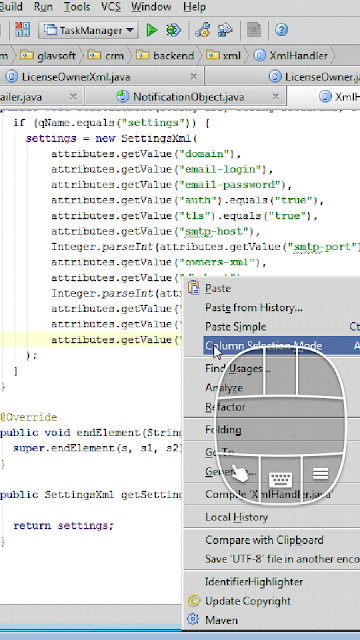Viewport: 360px width, 640px height.
Task: Click the green Run button in toolbar
Action: coord(152,30)
